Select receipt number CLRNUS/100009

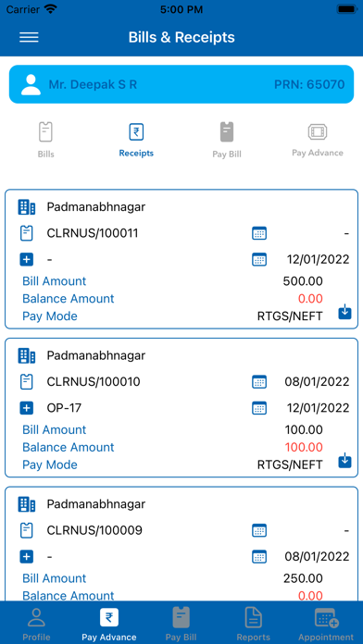pyautogui.click(x=94, y=530)
